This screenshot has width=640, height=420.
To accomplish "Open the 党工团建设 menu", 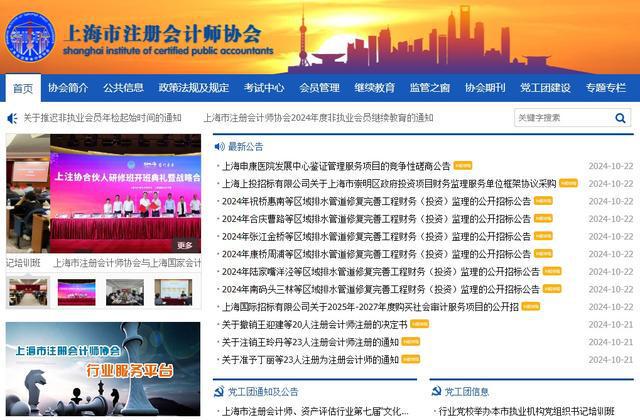I will pyautogui.click(x=545, y=88).
